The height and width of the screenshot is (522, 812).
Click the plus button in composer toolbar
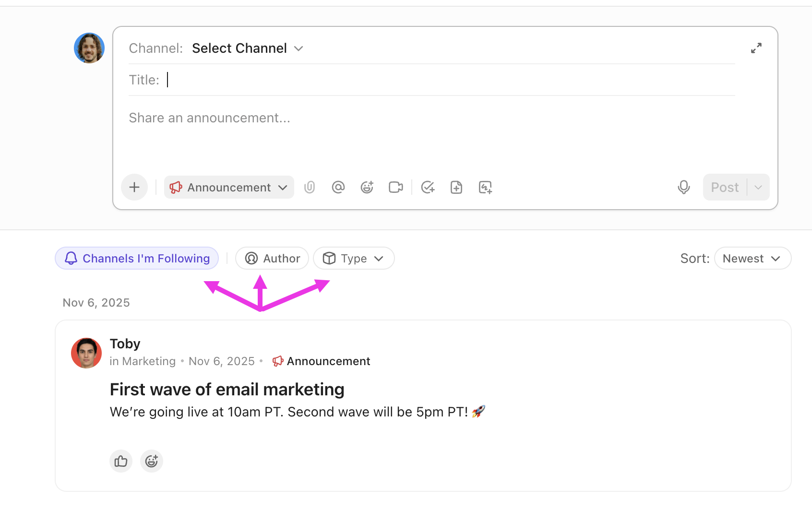pyautogui.click(x=134, y=187)
